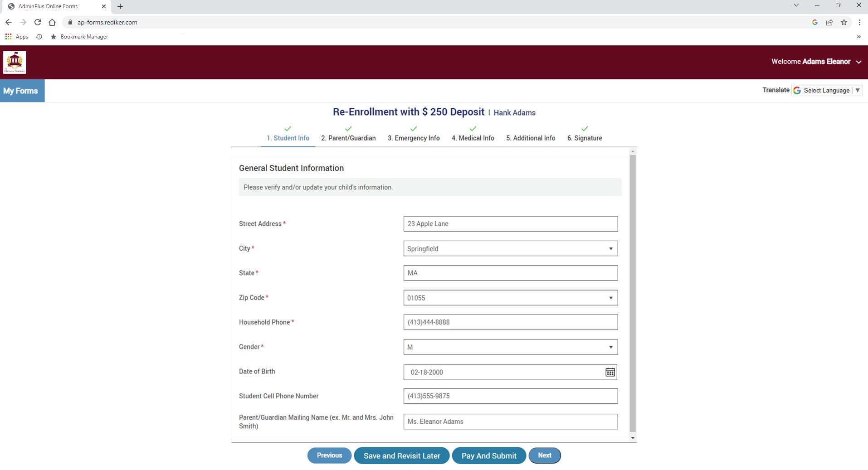Switch to the Medical Info step

tap(473, 138)
